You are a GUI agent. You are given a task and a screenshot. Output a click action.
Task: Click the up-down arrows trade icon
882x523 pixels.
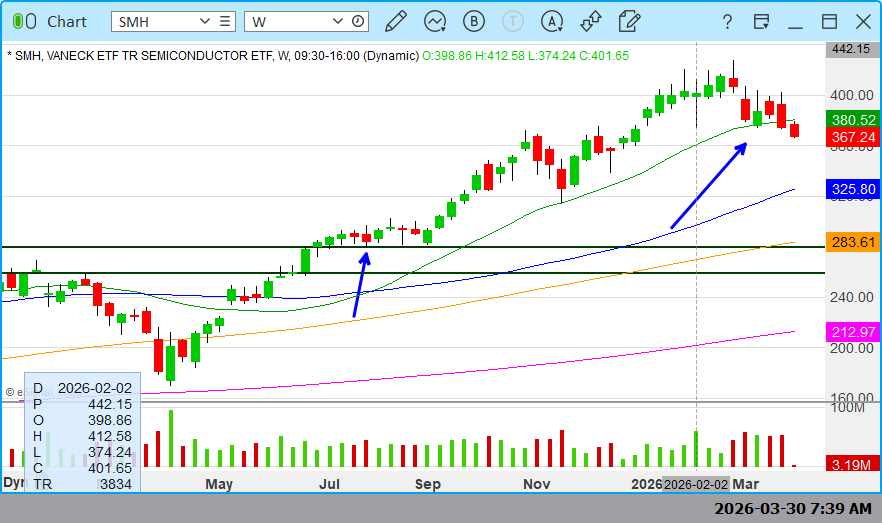point(591,21)
